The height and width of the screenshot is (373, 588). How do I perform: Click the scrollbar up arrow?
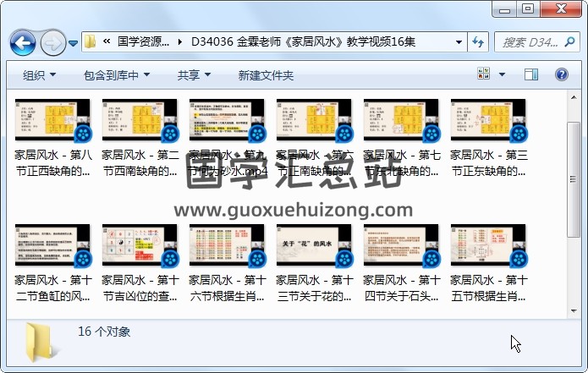[574, 97]
